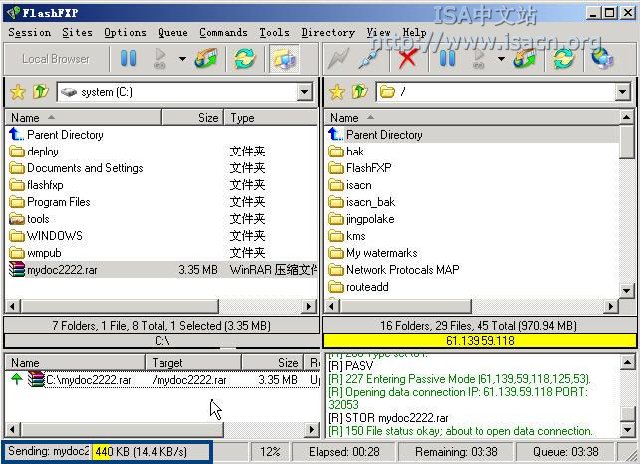The image size is (640, 464).
Task: Click the plug connect icon
Action: pyautogui.click(x=369, y=58)
